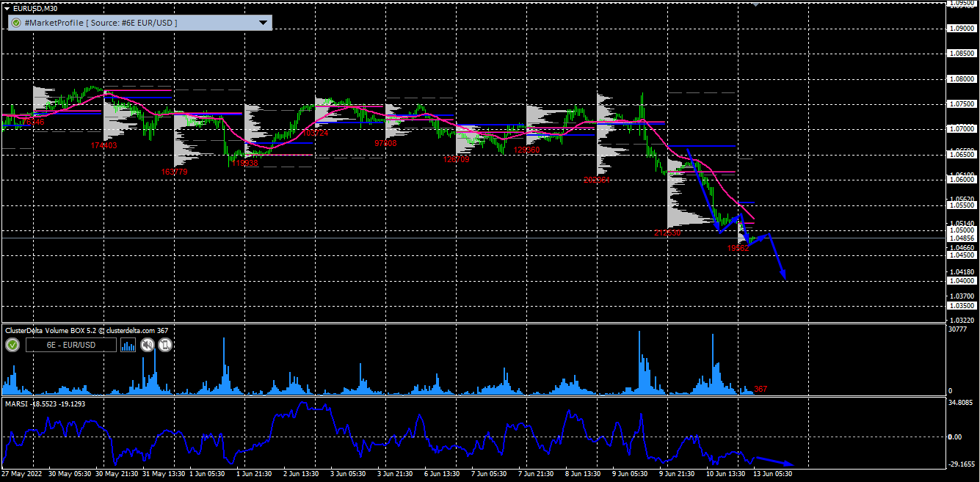Click the 174403 profile volume label
980x482 pixels.
pos(104,145)
